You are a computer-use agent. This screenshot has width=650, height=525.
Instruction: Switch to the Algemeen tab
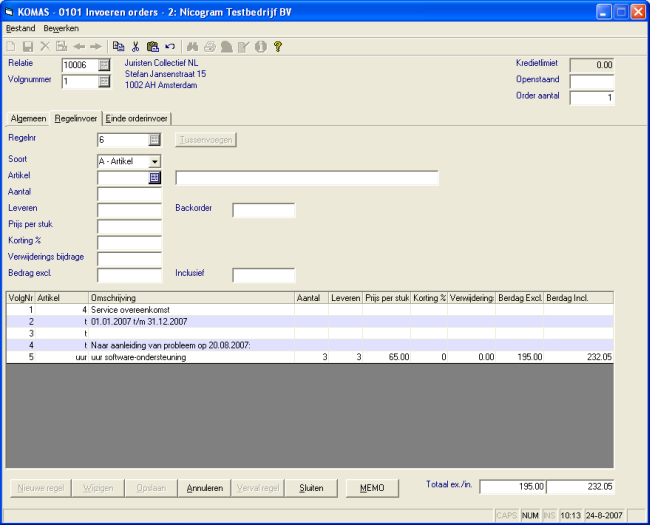point(28,119)
